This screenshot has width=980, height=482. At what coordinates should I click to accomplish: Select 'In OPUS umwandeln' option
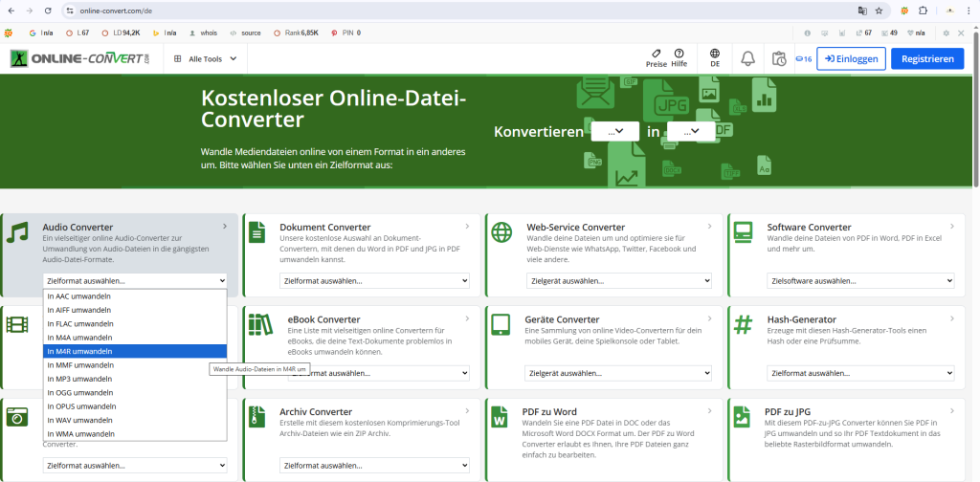pos(135,406)
